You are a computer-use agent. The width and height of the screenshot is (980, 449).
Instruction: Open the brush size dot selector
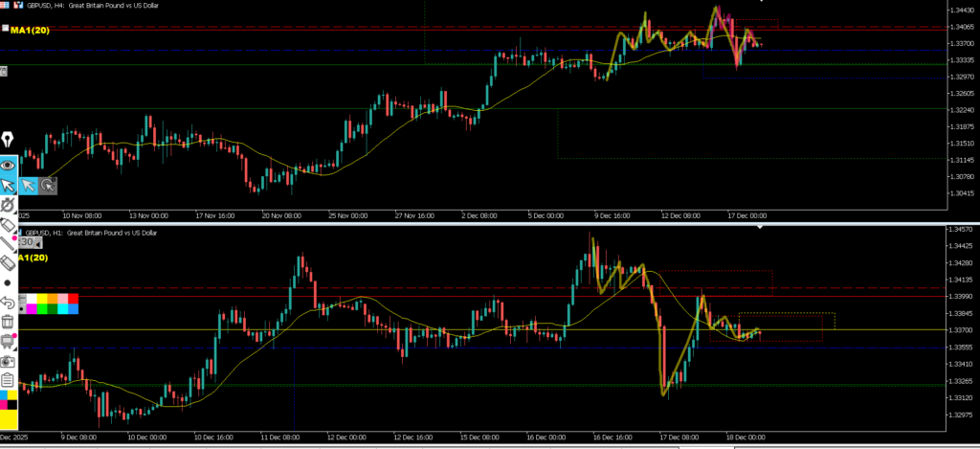[9, 282]
